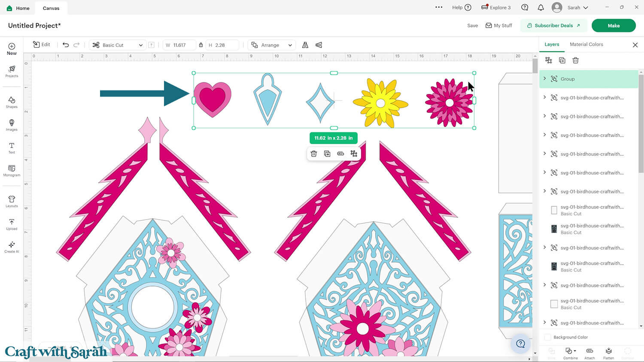Click the Save button

[x=473, y=26]
